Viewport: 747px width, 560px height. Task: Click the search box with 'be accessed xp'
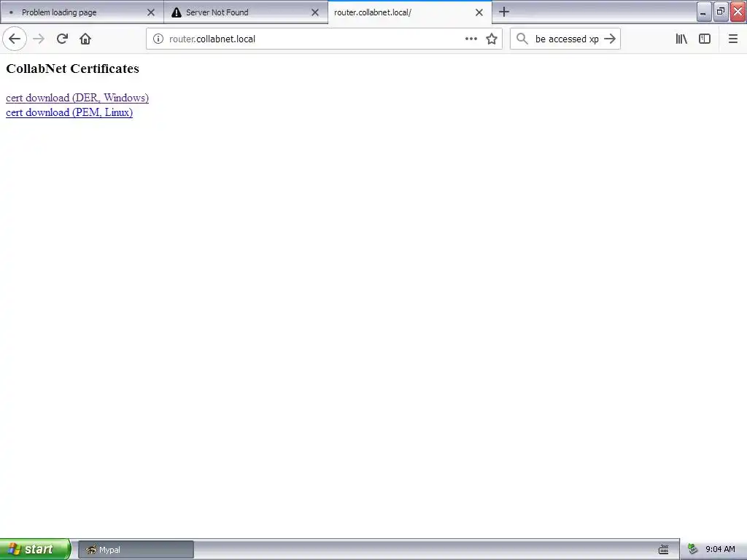(x=566, y=39)
